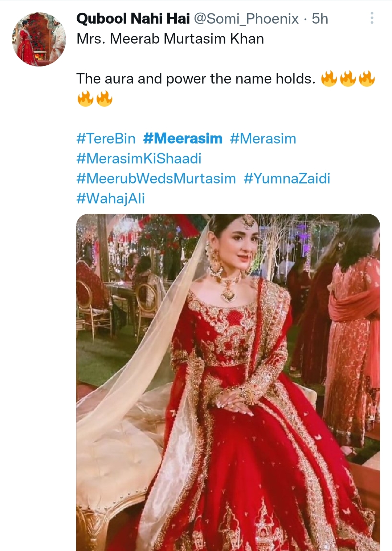This screenshot has width=392, height=551.
Task: Click the fire emoji on the second line
Action: [85, 98]
